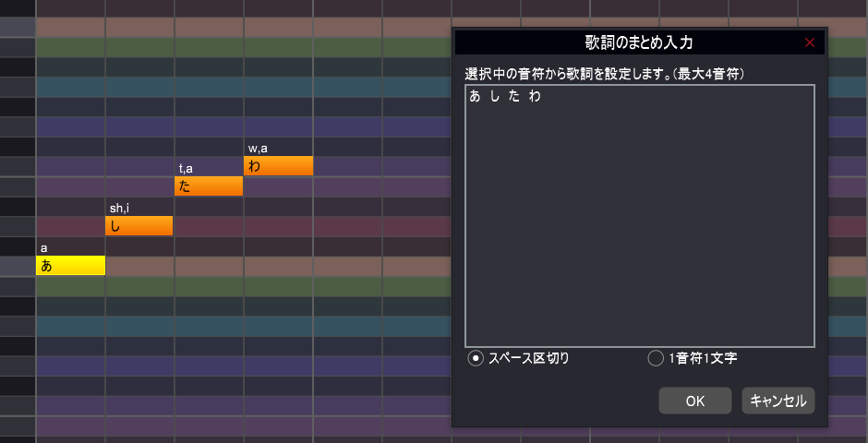The image size is (868, 443).
Task: Click OK in the lyrics dialog
Action: [694, 401]
